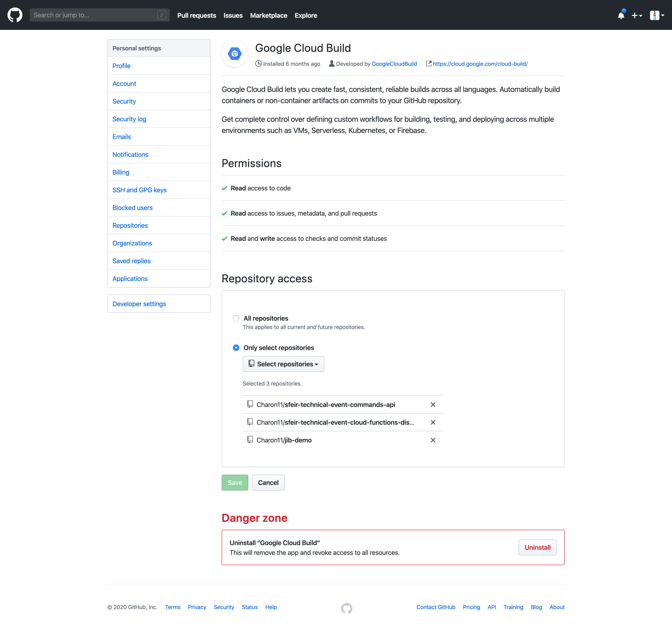Click the slash shortcut icon in search box
This screenshot has width=672, height=638.
(x=161, y=15)
